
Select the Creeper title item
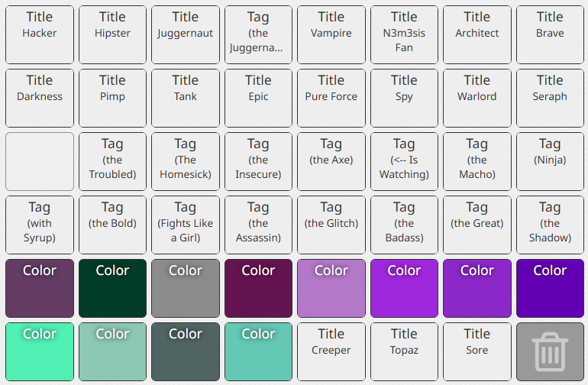331,352
